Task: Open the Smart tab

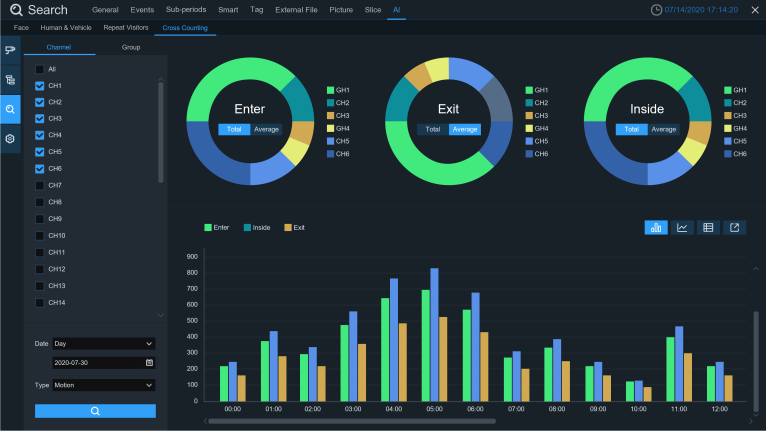Action: pos(228,10)
